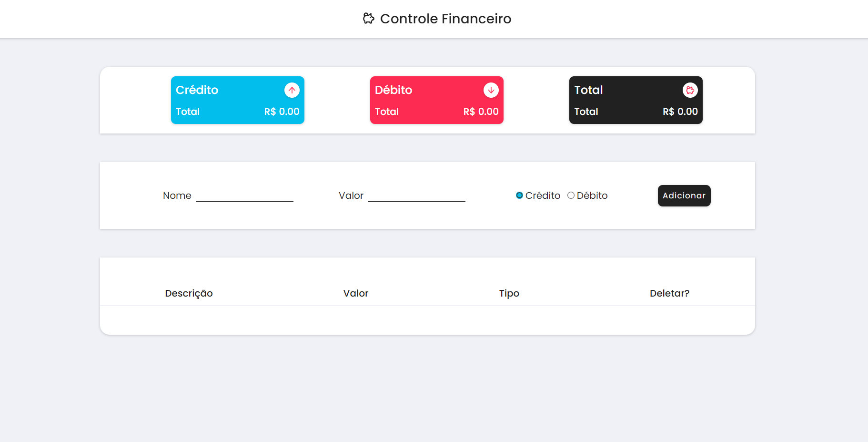Enable Débito transaction type
The image size is (868, 442).
(571, 195)
